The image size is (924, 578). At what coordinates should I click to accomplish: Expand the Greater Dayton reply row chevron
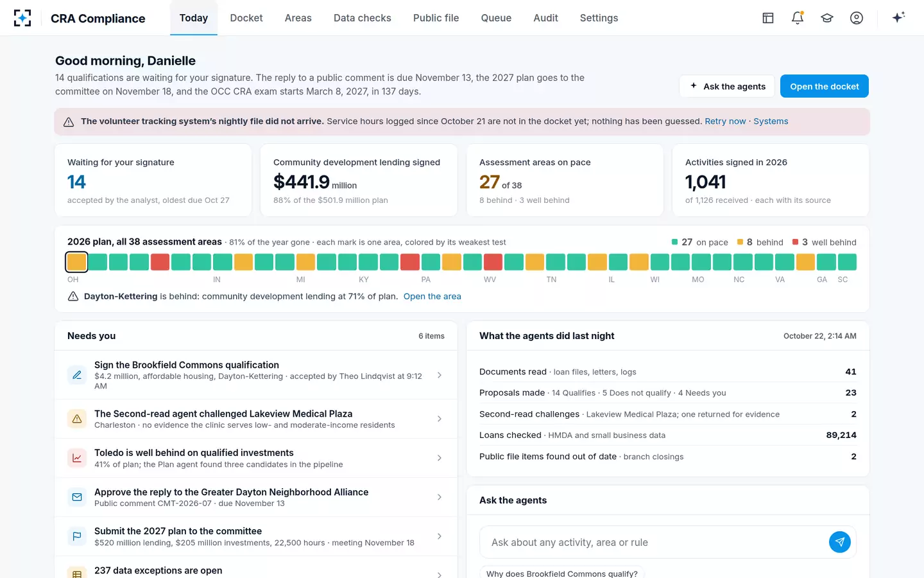click(440, 497)
